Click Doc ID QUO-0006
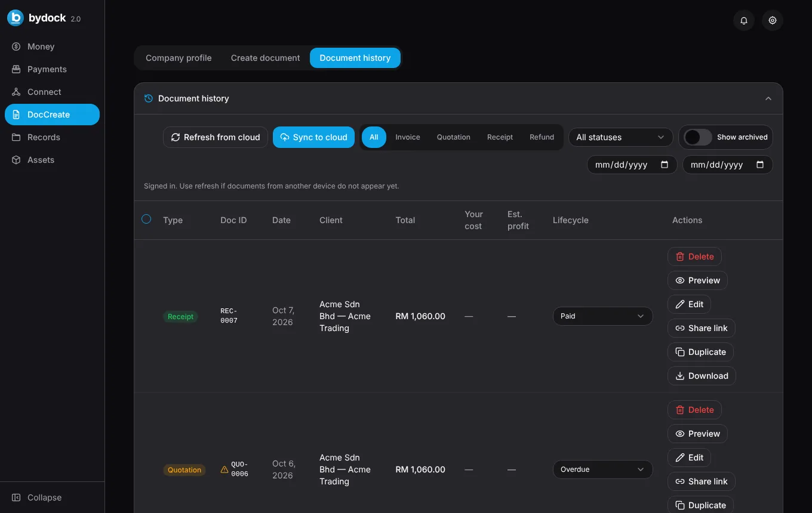Viewport: 812px width, 513px height. coord(239,469)
